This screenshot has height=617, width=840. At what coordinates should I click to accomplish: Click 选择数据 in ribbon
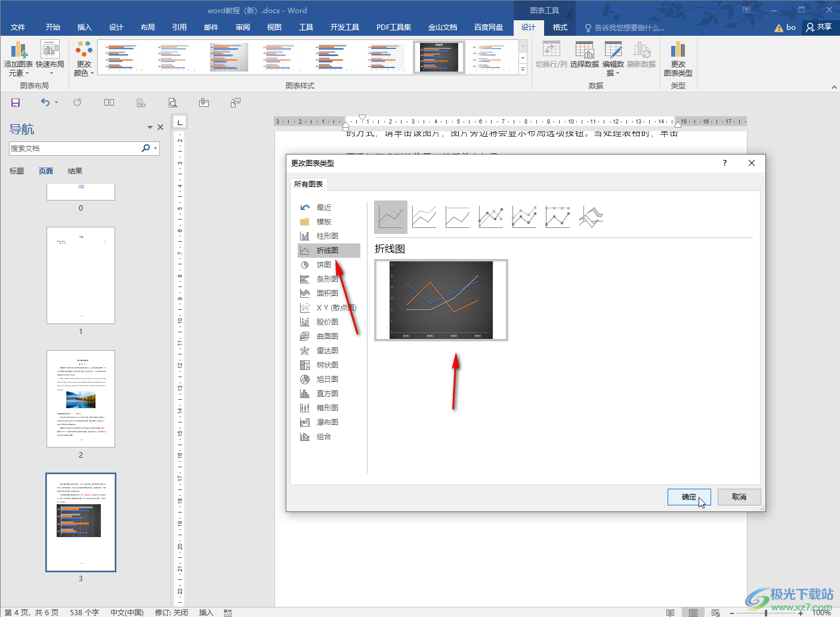[585, 55]
